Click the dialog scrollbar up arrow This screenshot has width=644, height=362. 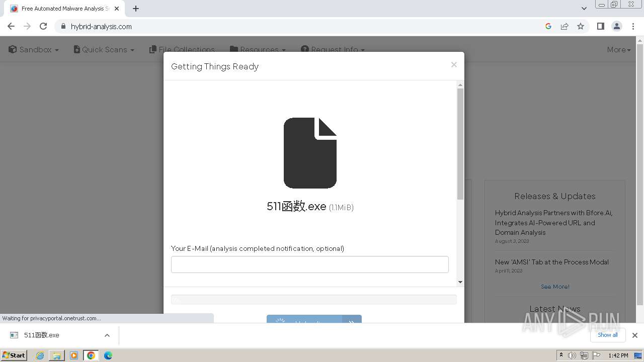(460, 85)
